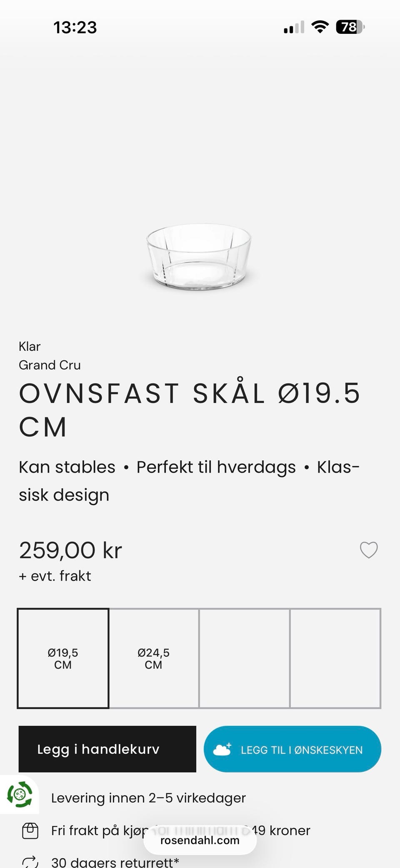Tap Levering innen 2–5 virkedager info
The image size is (400, 868).
148,798
